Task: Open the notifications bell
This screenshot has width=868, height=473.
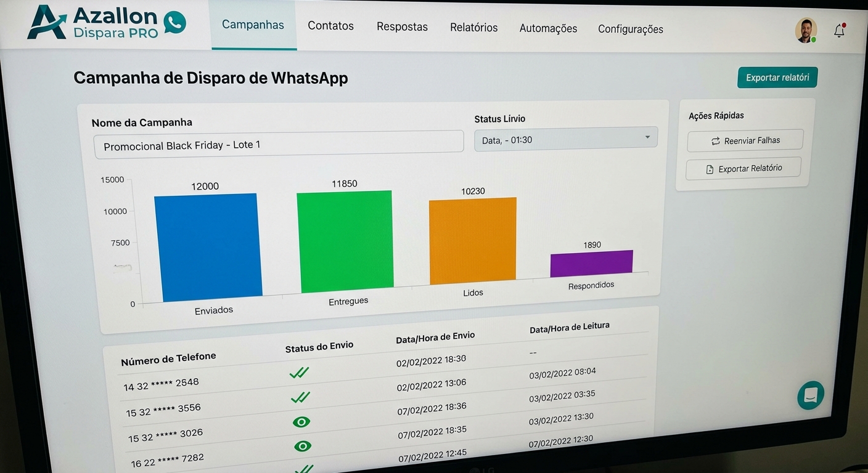Action: (x=839, y=31)
